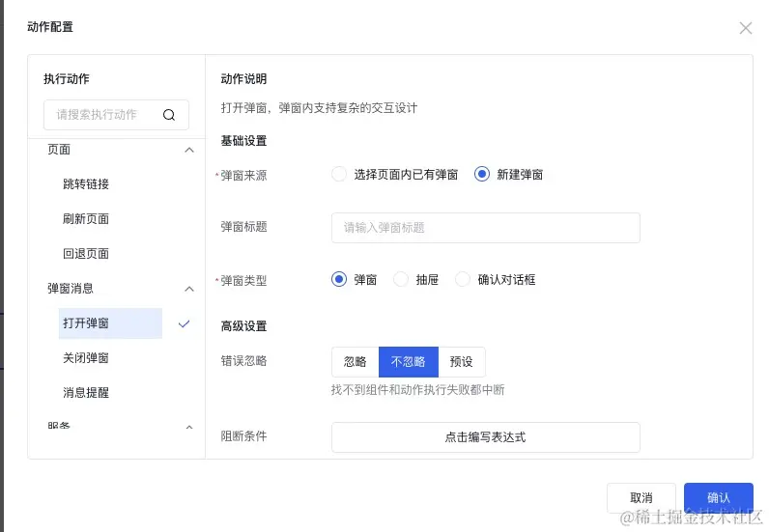Click the 高级设置 section heading
This screenshot has height=532, width=769.
(243, 326)
